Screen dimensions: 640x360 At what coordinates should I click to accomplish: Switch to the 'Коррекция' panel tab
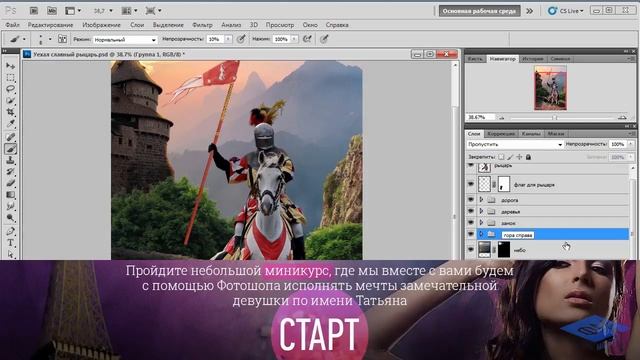501,133
